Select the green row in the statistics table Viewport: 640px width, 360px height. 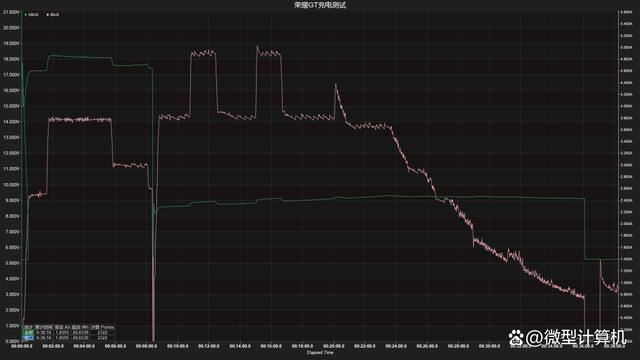pyautogui.click(x=69, y=333)
